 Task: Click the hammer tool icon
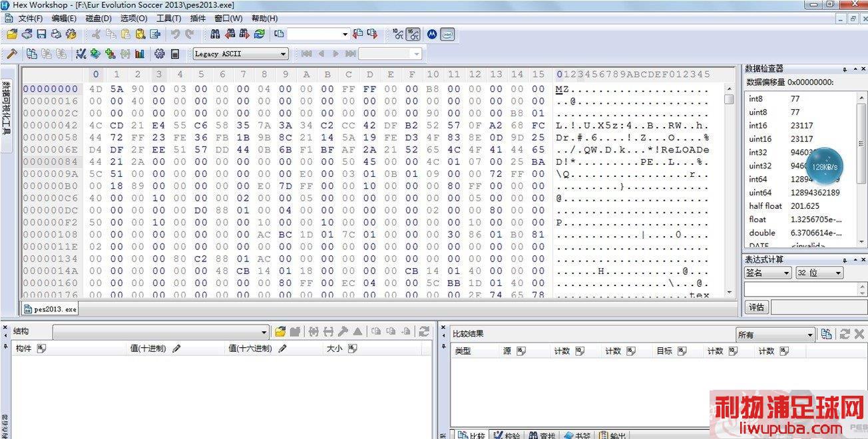click(11, 54)
